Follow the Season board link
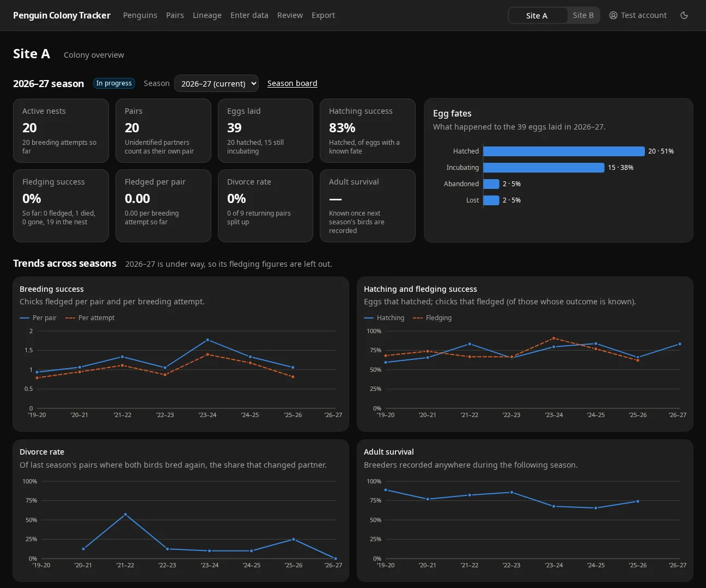The height and width of the screenshot is (588, 706). 292,83
